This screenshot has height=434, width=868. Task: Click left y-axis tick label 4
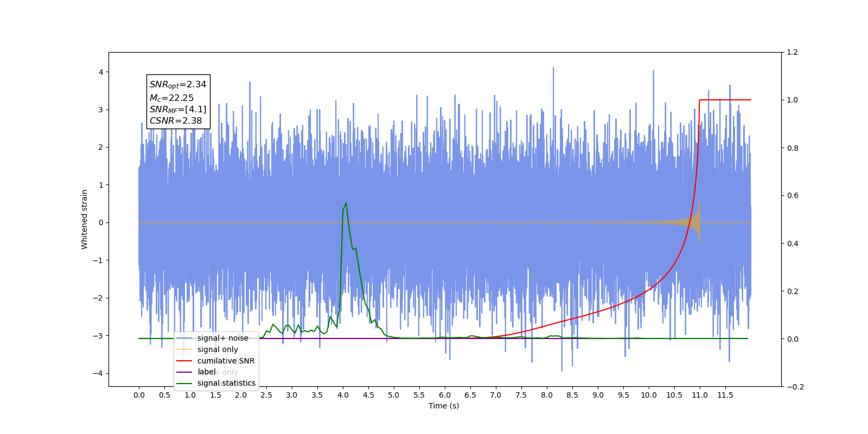click(101, 72)
